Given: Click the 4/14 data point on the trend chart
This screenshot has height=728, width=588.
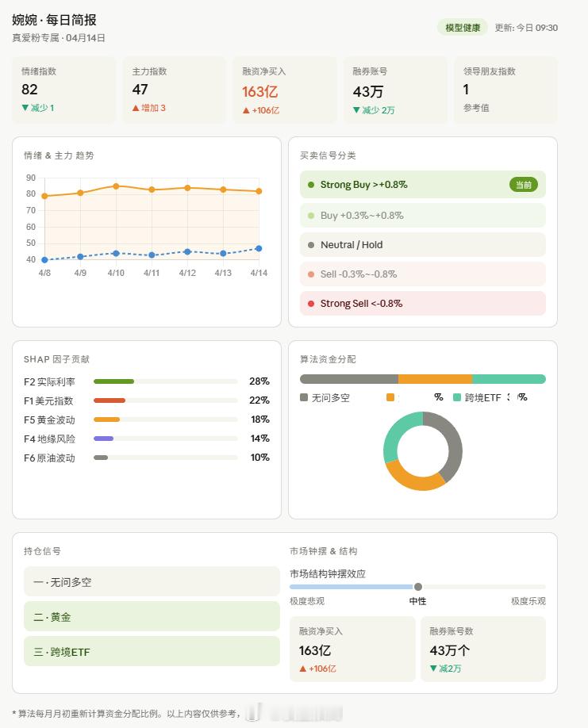Looking at the screenshot, I should (258, 190).
